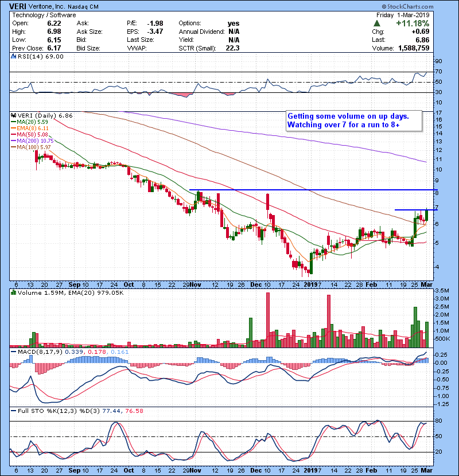
Task: Select the Last value 6.86 in the header
Action: tap(422, 40)
